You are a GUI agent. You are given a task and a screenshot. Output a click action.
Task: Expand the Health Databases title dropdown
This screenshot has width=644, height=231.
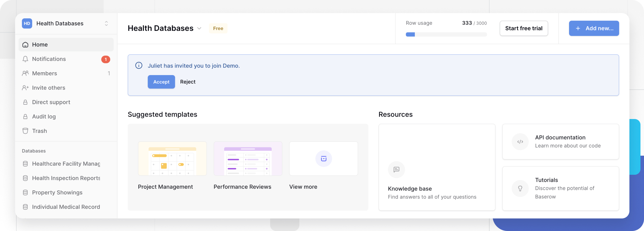[x=199, y=28]
